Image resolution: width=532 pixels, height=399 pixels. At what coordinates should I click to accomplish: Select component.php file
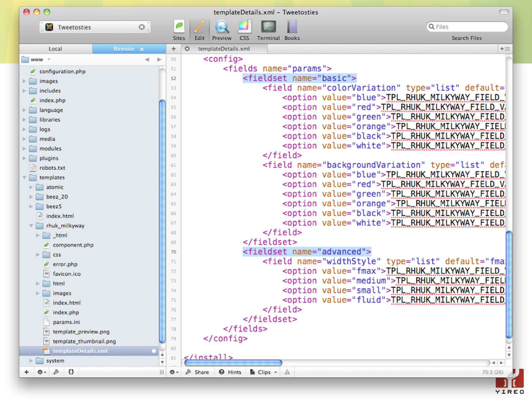[73, 245]
